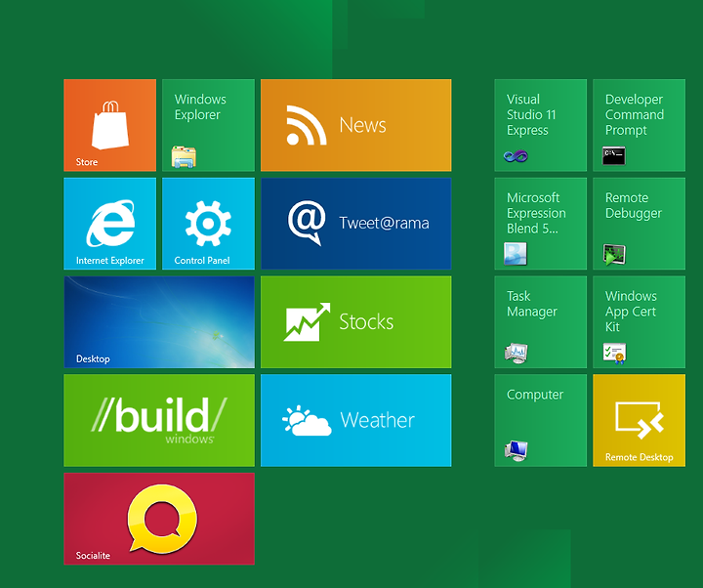This screenshot has width=703, height=588.
Task: Click the Tweet@rama at-sign icon
Action: click(x=307, y=223)
